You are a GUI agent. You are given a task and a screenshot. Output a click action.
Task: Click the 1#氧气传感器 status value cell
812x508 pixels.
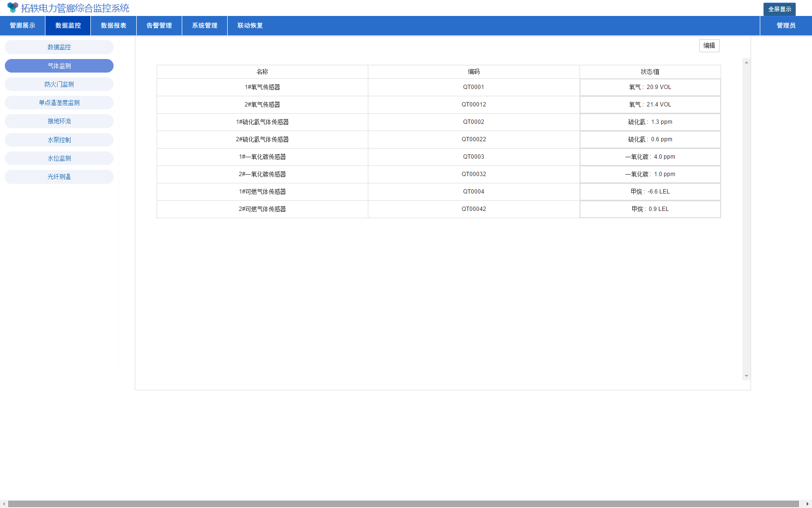point(650,87)
